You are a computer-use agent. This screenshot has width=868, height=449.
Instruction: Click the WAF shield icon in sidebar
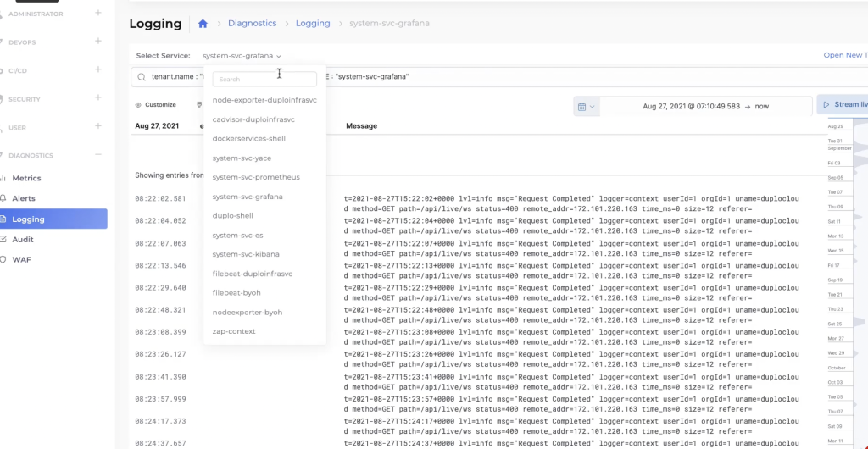click(x=4, y=259)
